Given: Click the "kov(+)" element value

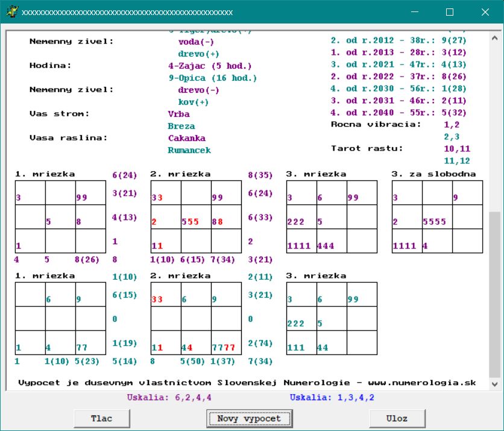Looking at the screenshot, I should [194, 102].
